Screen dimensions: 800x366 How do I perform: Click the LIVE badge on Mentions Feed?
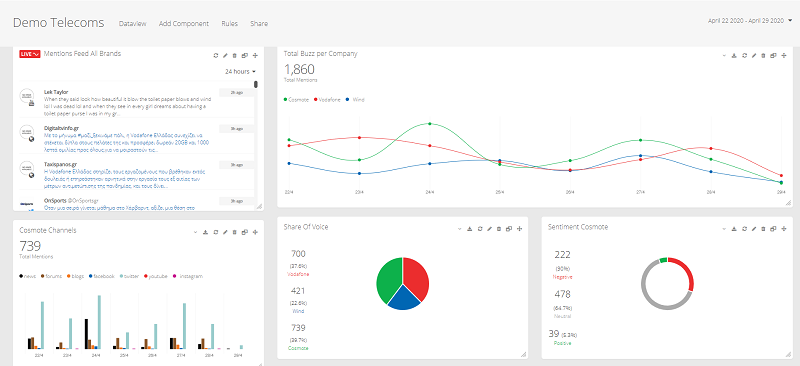pos(30,54)
